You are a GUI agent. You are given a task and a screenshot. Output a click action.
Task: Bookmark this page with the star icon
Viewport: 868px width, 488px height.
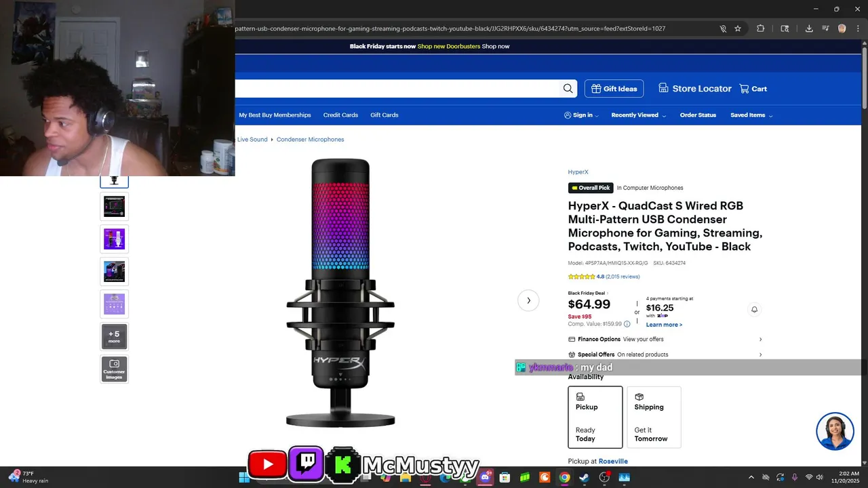pos(738,28)
